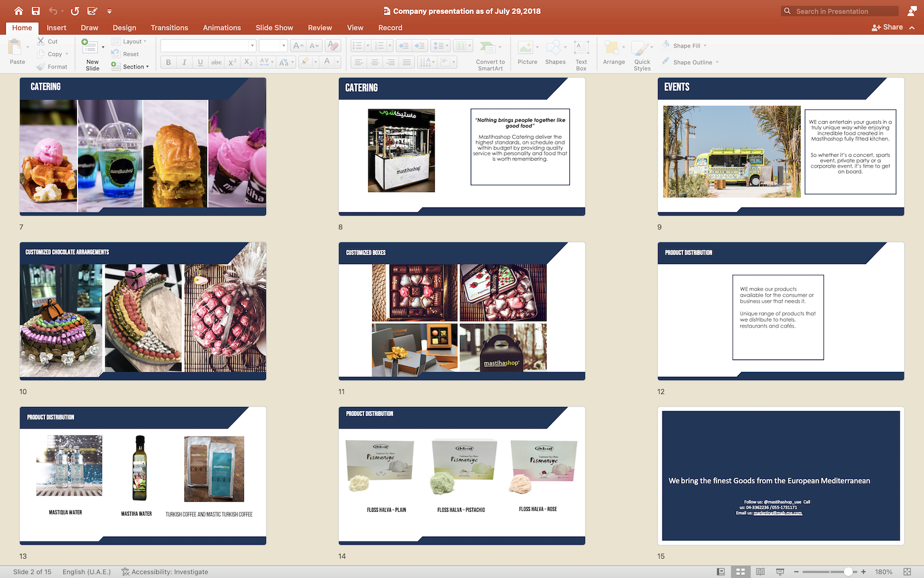924x578 pixels.
Task: Click Convert to SmartArt
Action: pyautogui.click(x=490, y=55)
